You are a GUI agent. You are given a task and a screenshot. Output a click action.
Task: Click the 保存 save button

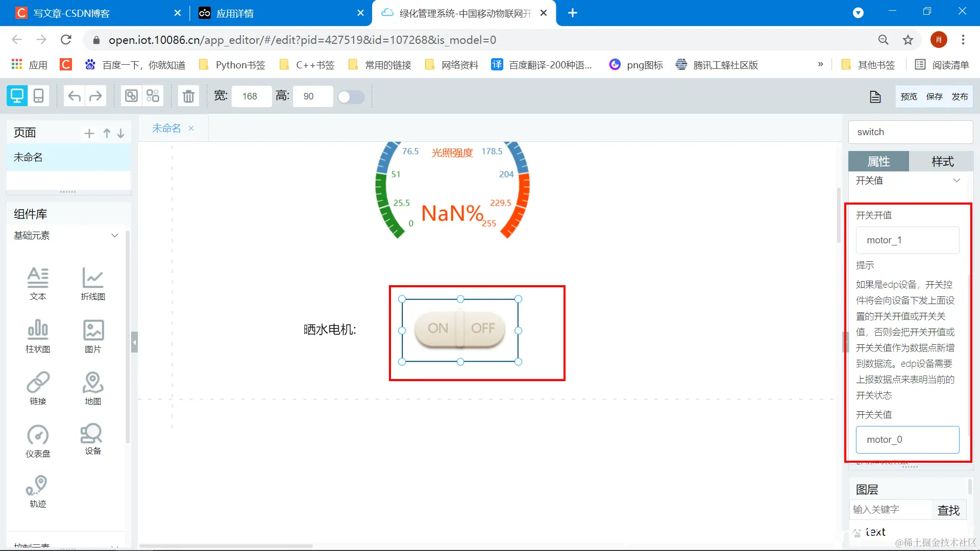tap(934, 96)
